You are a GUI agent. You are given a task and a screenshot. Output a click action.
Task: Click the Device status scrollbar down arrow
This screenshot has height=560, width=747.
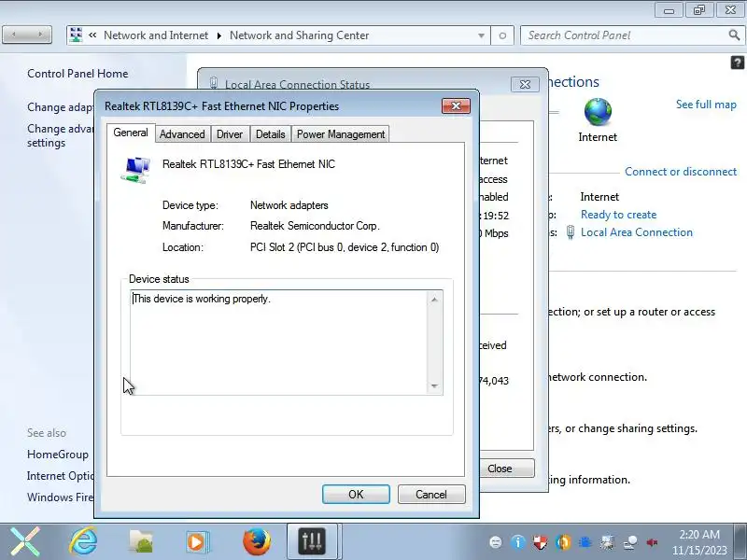pyautogui.click(x=434, y=385)
